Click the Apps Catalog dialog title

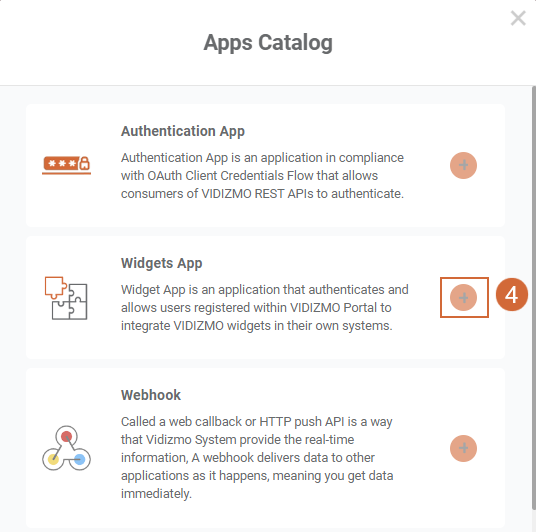268,43
